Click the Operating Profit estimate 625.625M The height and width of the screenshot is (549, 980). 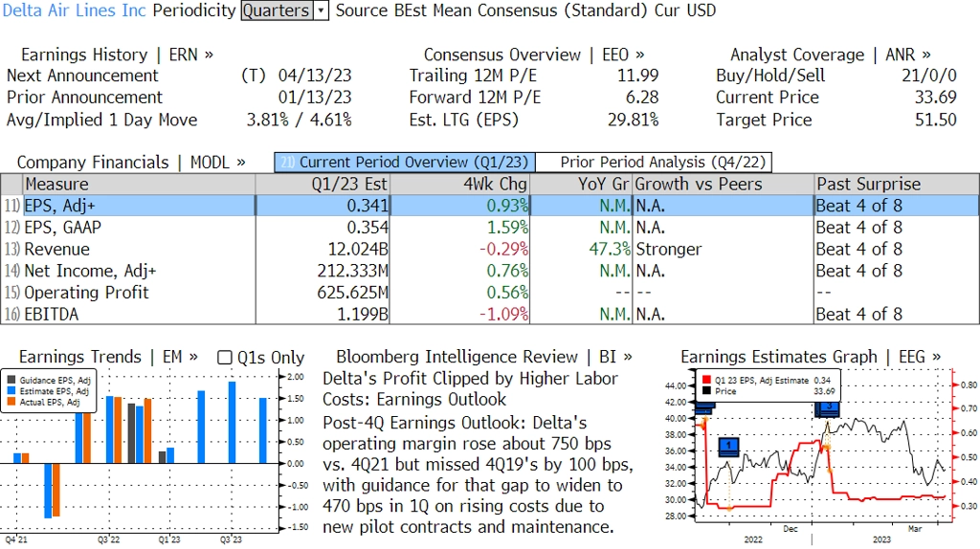352,293
